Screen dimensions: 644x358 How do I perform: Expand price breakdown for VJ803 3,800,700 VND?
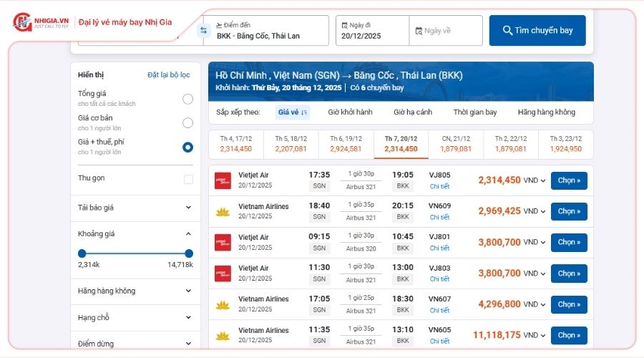[x=543, y=274]
